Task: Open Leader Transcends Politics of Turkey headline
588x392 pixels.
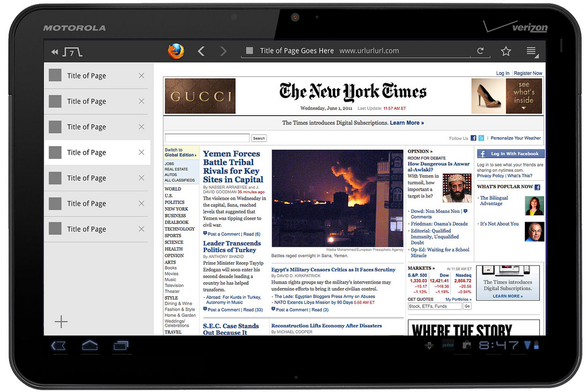Action: (232, 247)
